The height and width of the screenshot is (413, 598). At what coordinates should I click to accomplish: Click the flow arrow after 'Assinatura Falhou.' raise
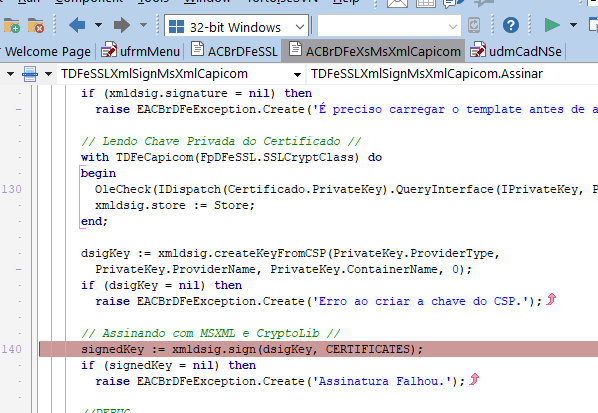tap(474, 380)
